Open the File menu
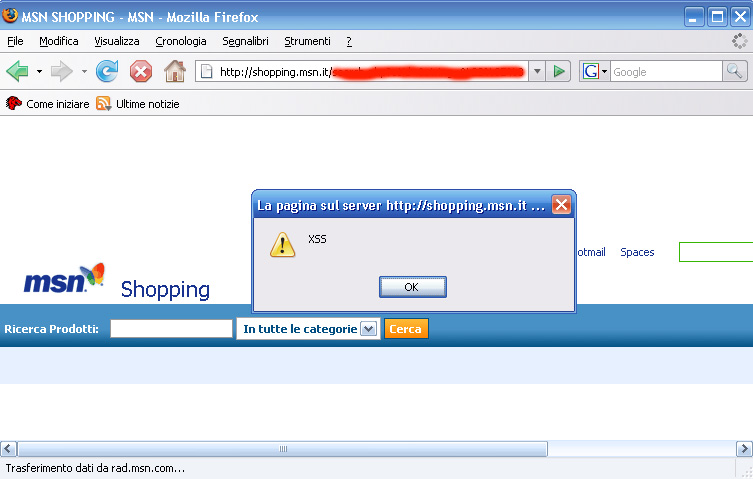The height and width of the screenshot is (479, 753). point(15,41)
